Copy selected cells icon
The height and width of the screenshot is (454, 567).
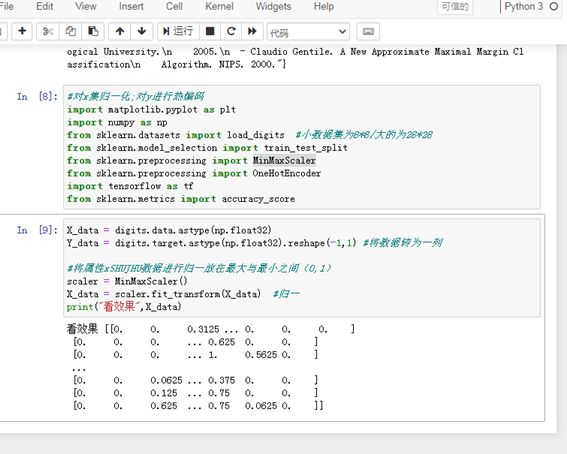pyautogui.click(x=71, y=31)
